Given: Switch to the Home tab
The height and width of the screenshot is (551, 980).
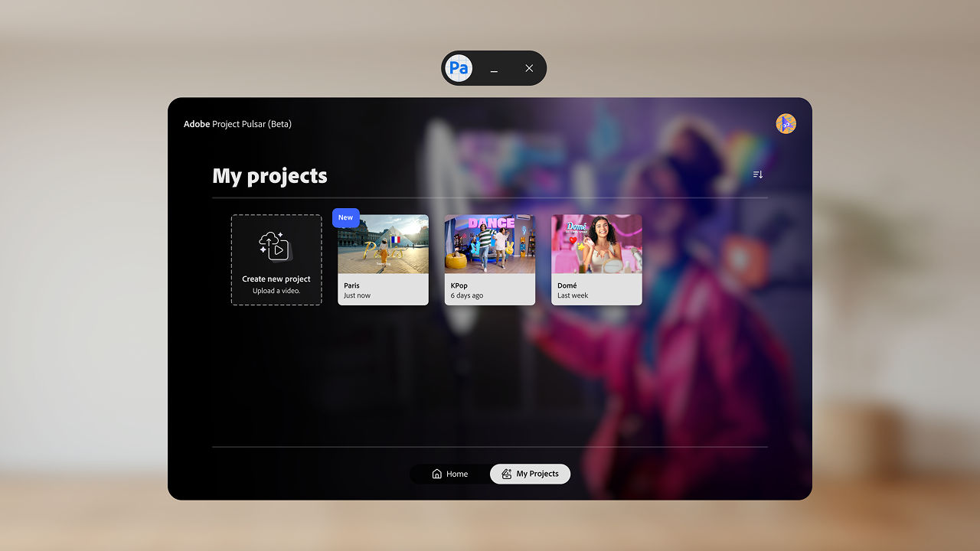Looking at the screenshot, I should 450,474.
